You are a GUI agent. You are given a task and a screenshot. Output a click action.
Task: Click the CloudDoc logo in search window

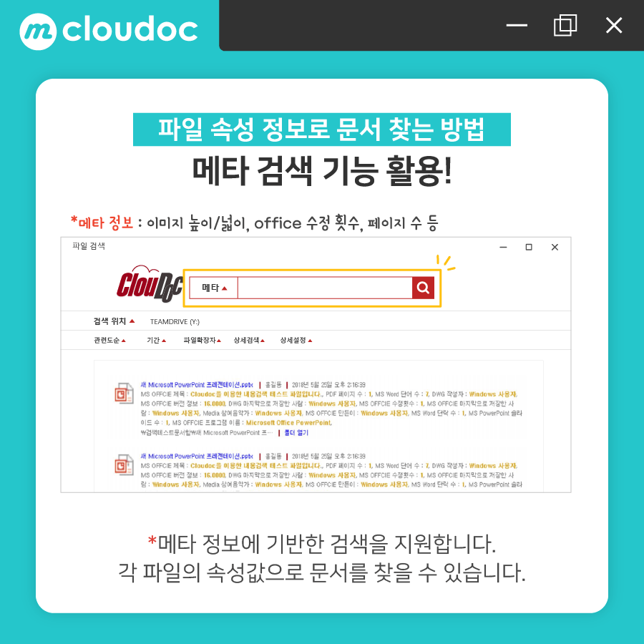click(150, 283)
